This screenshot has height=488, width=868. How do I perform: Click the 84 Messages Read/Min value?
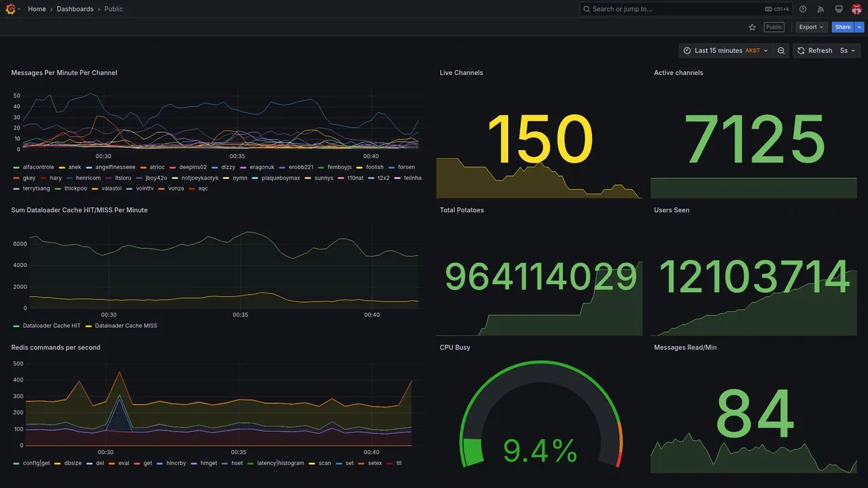(x=754, y=413)
